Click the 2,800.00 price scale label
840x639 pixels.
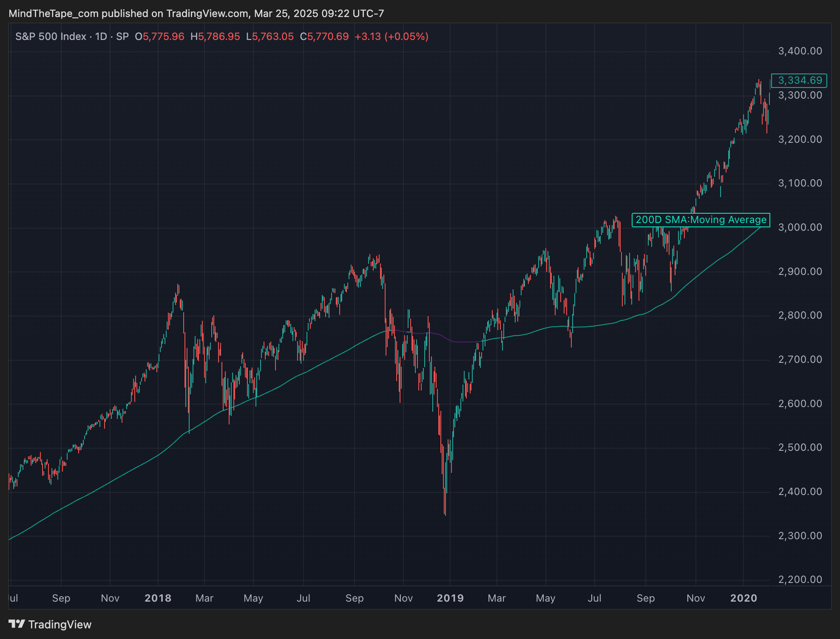click(x=800, y=315)
